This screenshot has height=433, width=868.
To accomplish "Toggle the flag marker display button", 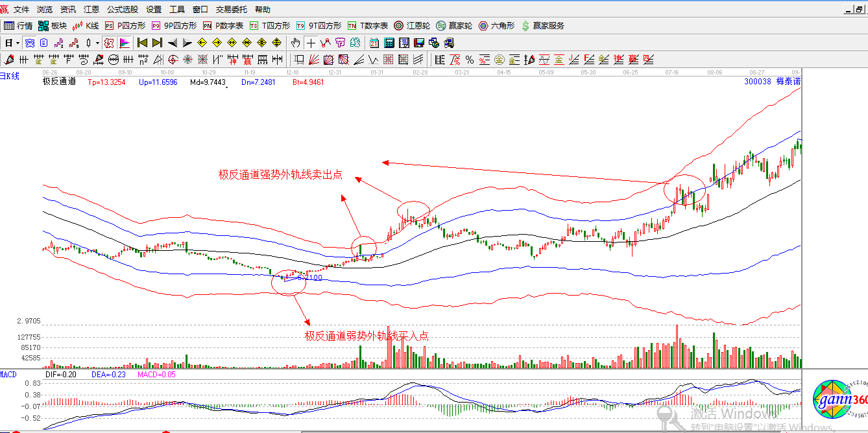I will click(x=124, y=43).
